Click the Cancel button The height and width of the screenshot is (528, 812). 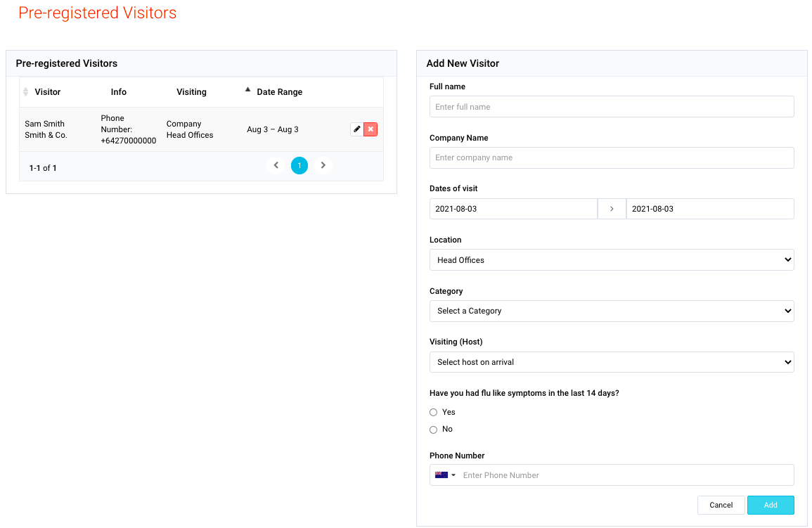(x=721, y=506)
